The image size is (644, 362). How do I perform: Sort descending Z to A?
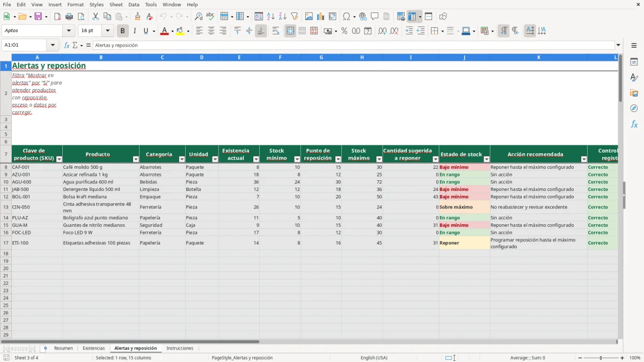coord(283,17)
